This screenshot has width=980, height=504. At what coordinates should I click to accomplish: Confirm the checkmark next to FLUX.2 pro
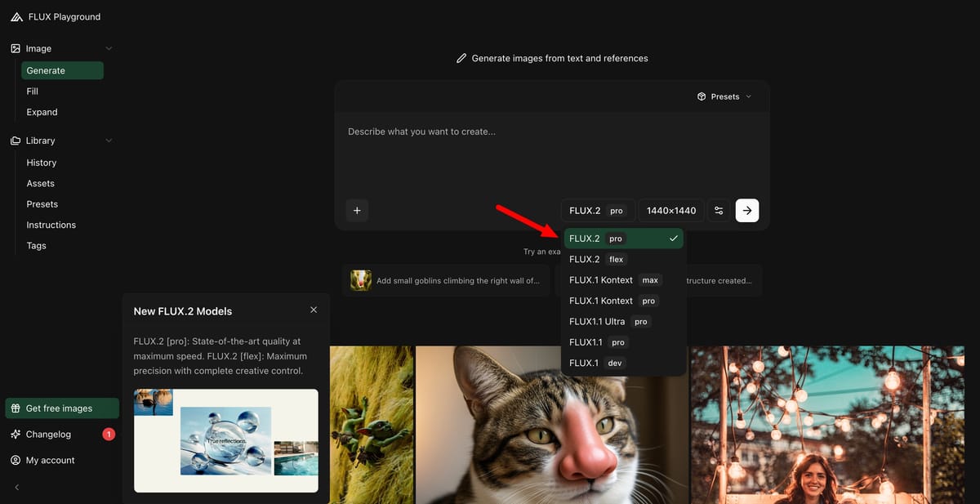tap(673, 238)
